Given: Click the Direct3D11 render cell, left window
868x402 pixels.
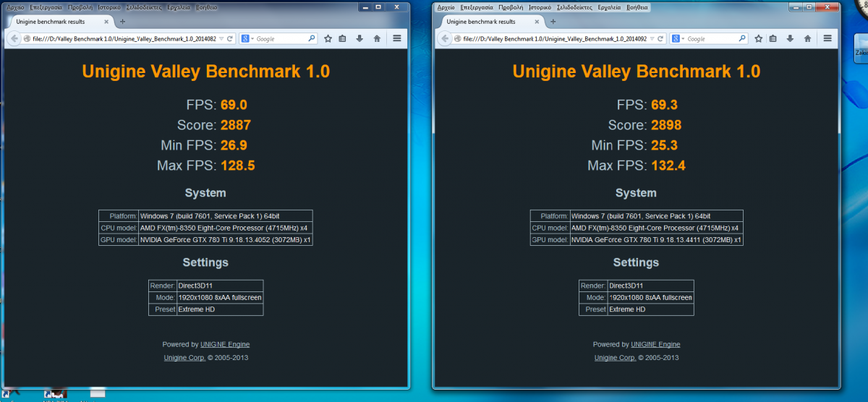Looking at the screenshot, I should click(220, 286).
